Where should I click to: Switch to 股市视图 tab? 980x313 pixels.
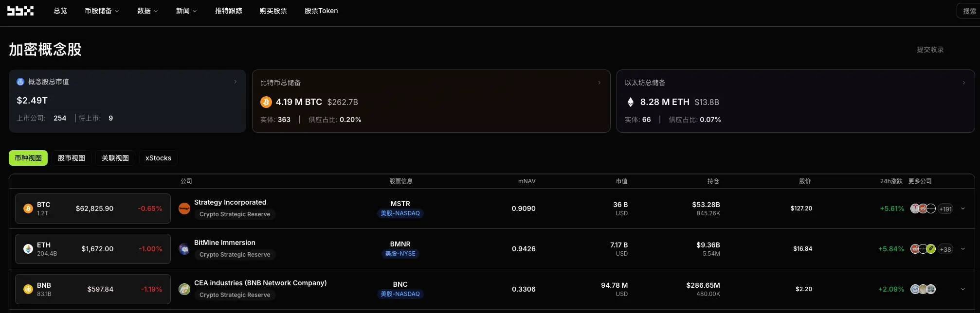tap(72, 158)
